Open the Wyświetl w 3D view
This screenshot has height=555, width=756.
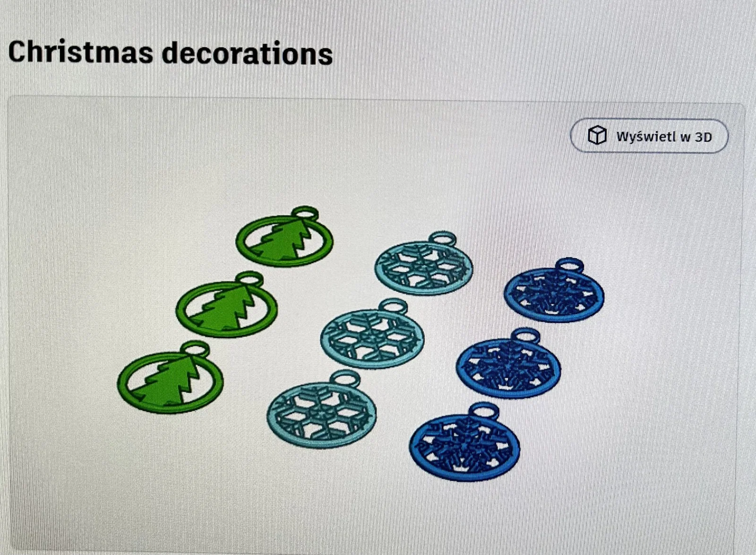point(649,136)
